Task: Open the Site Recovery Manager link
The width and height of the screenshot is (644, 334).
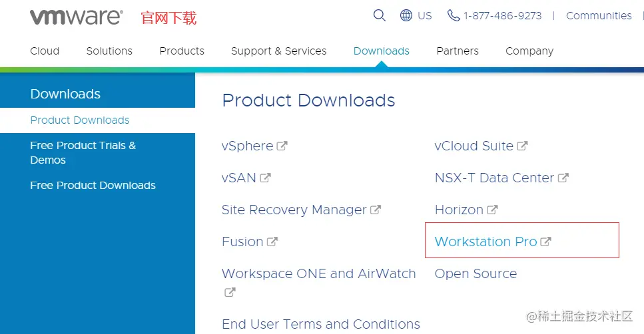Action: (294, 210)
